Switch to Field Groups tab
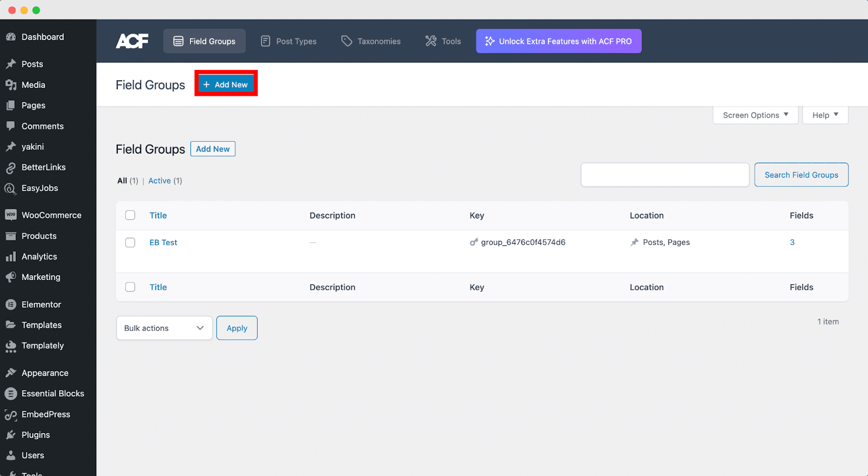Viewport: 868px width, 476px height. pyautogui.click(x=205, y=41)
